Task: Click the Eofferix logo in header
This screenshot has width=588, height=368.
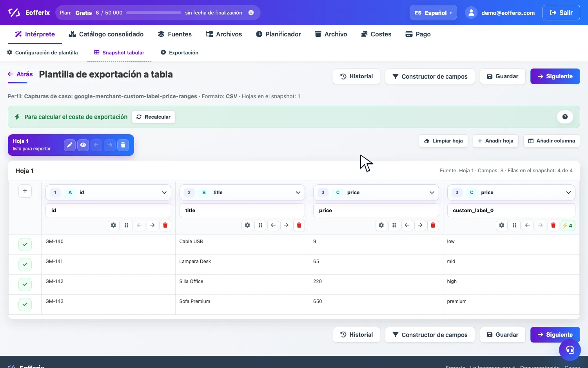Action: [x=29, y=13]
